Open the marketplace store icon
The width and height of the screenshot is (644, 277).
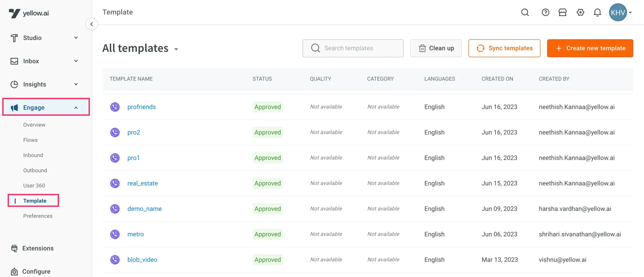tap(563, 12)
